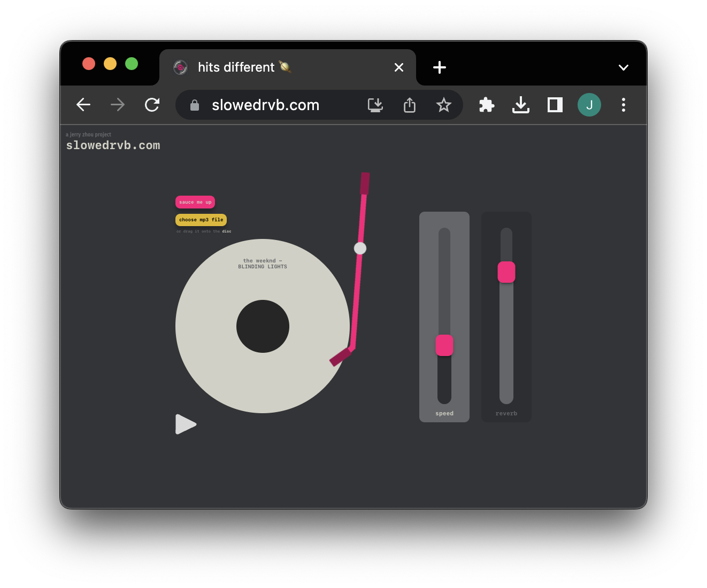Click the Reading List sidebar icon
Image resolution: width=707 pixels, height=588 pixels.
click(x=555, y=105)
